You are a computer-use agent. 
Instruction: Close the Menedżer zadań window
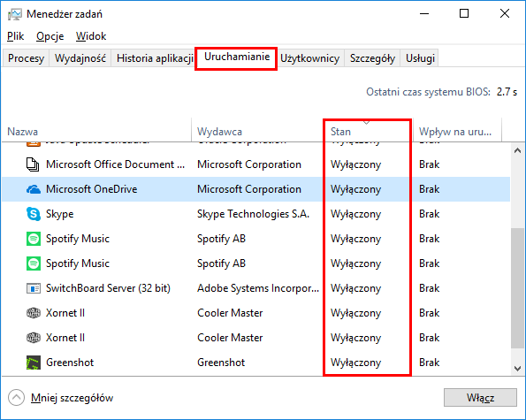[x=505, y=14]
